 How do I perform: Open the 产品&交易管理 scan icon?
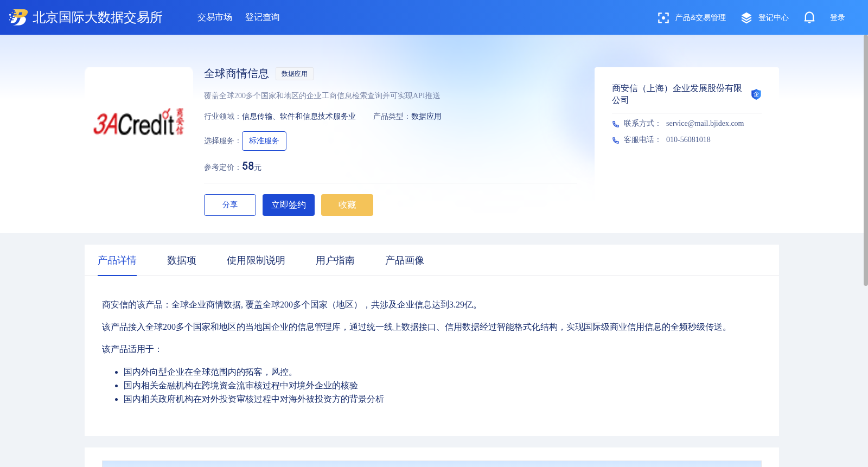[663, 18]
